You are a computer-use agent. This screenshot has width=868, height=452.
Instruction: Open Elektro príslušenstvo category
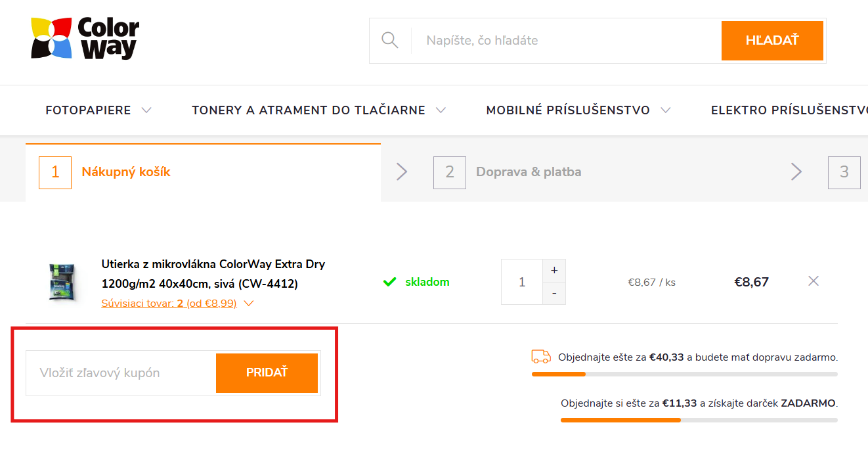pyautogui.click(x=788, y=110)
